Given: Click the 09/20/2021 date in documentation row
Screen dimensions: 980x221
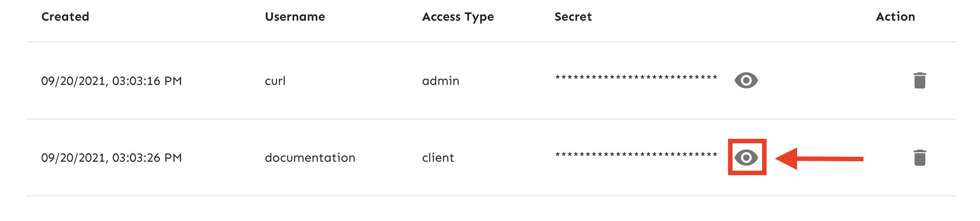Looking at the screenshot, I should point(74,158).
